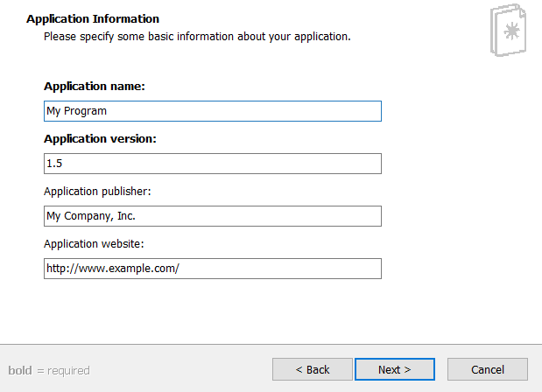Click the wizard page icon at top right
542x392 pixels.
coord(508,30)
